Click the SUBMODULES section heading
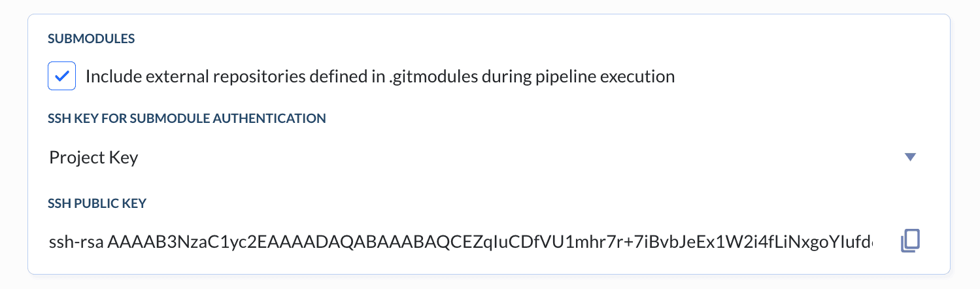The image size is (980, 289). click(92, 39)
